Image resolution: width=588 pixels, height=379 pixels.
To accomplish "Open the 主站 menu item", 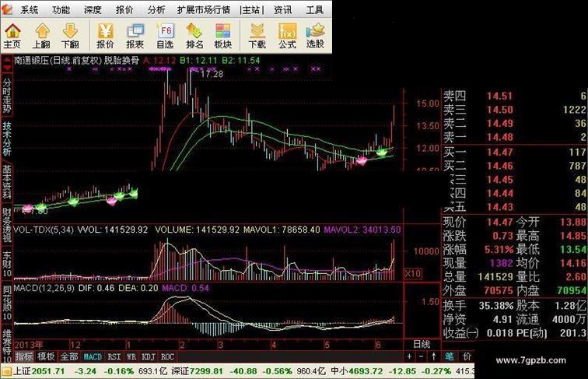I will click(x=252, y=10).
